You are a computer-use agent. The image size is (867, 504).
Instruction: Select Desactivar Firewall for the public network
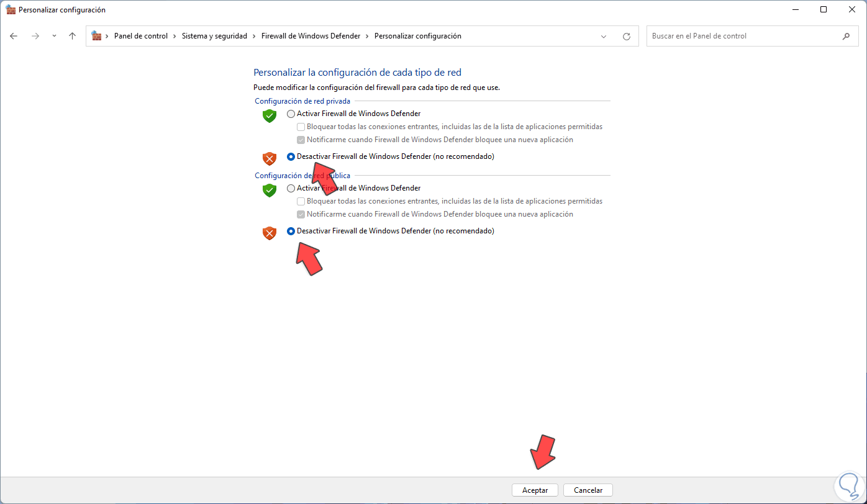pyautogui.click(x=291, y=231)
